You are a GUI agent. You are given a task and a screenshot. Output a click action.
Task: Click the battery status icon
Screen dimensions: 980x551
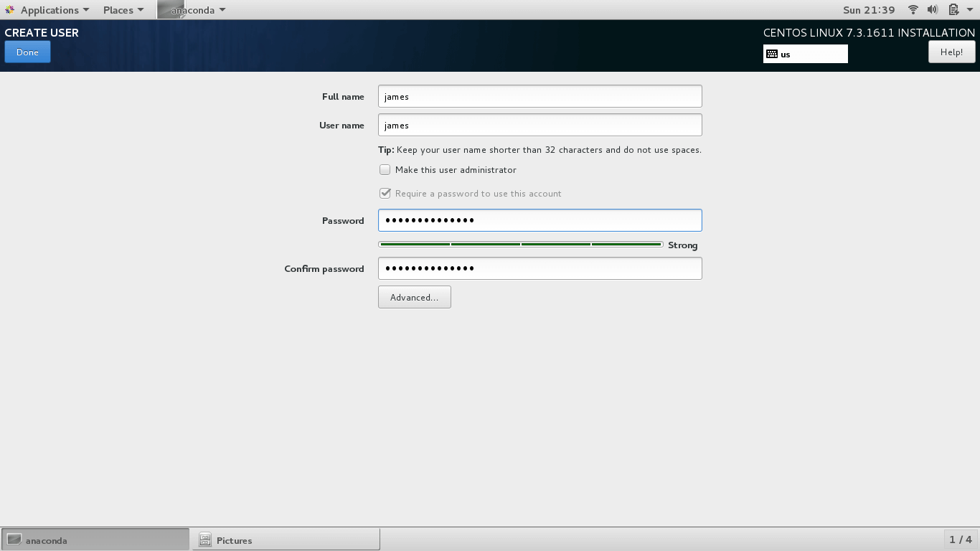(x=953, y=10)
